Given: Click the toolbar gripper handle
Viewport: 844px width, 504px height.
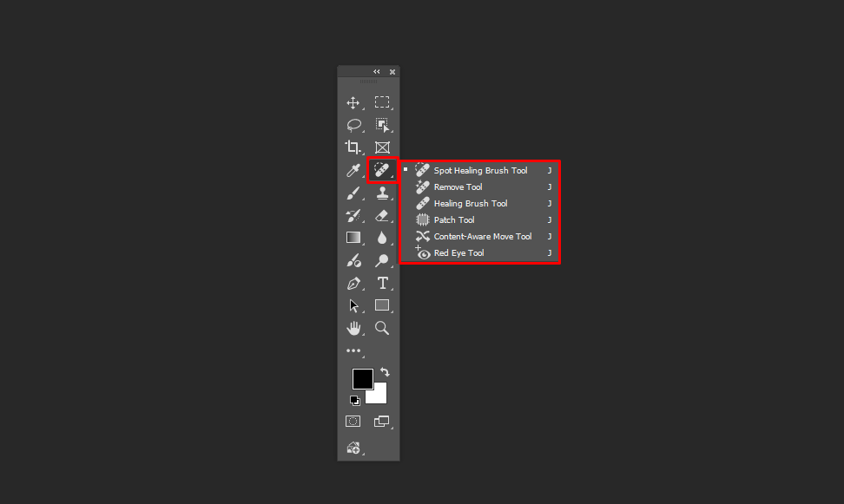Looking at the screenshot, I should coord(368,82).
